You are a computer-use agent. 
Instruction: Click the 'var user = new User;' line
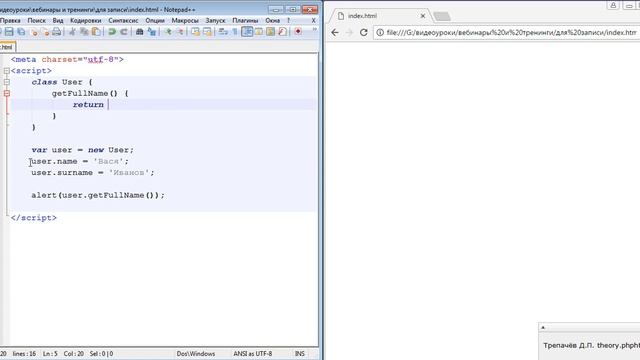[x=82, y=150]
